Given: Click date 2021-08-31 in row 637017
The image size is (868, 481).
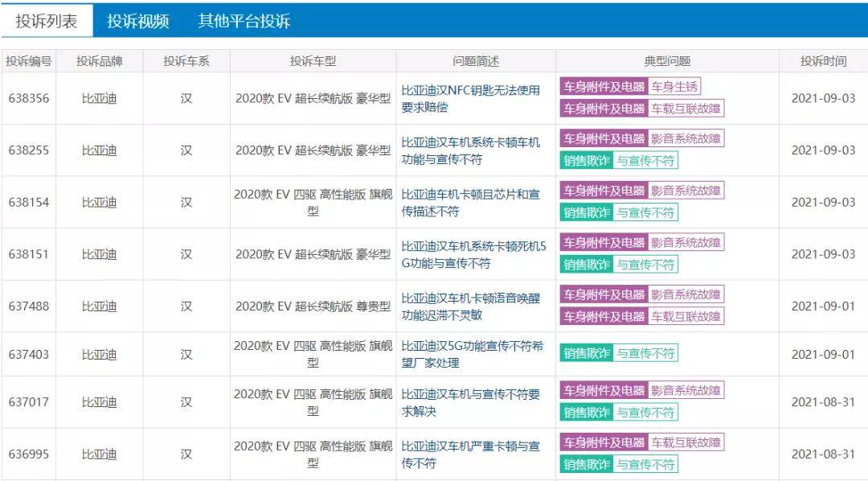Looking at the screenshot, I should click(x=824, y=402).
